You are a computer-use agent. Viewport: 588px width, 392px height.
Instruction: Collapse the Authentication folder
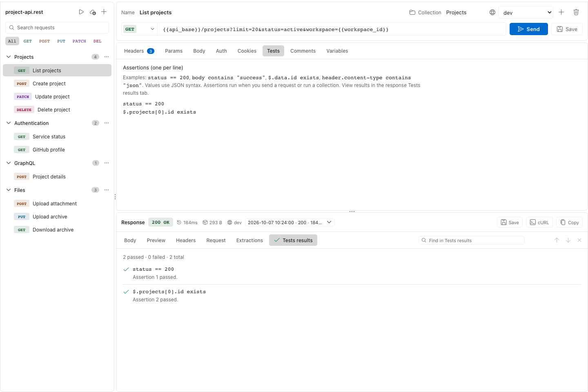[x=9, y=123]
